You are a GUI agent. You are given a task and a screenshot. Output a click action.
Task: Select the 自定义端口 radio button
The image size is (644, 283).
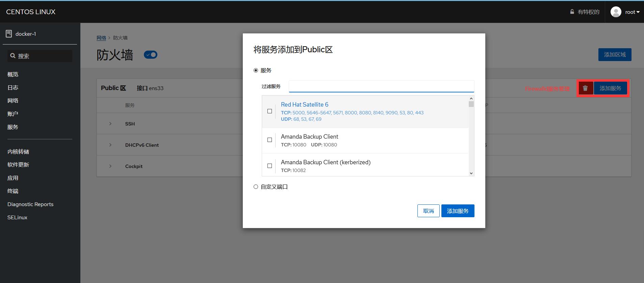pyautogui.click(x=256, y=187)
